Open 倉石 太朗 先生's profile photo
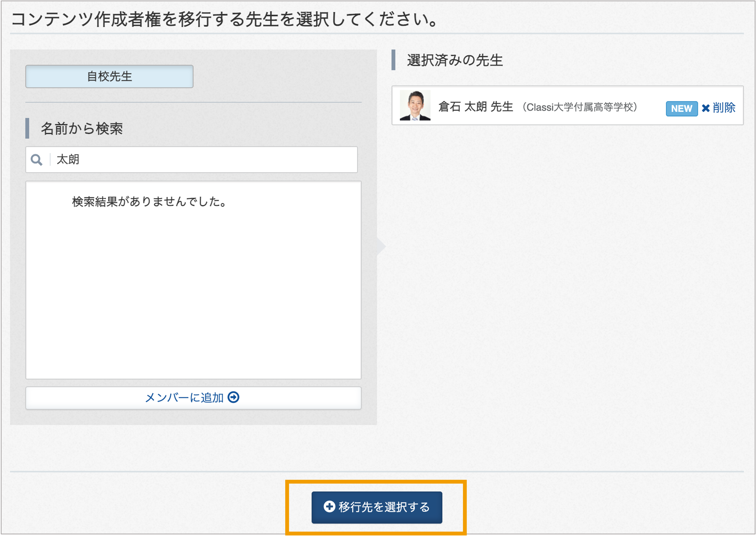 415,106
